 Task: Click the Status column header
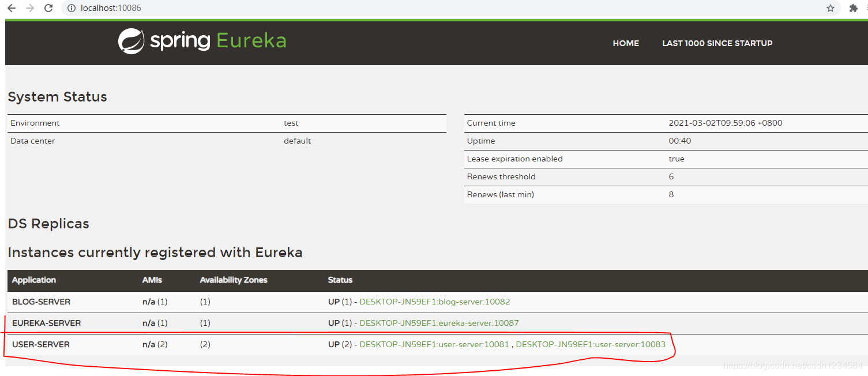click(x=340, y=280)
